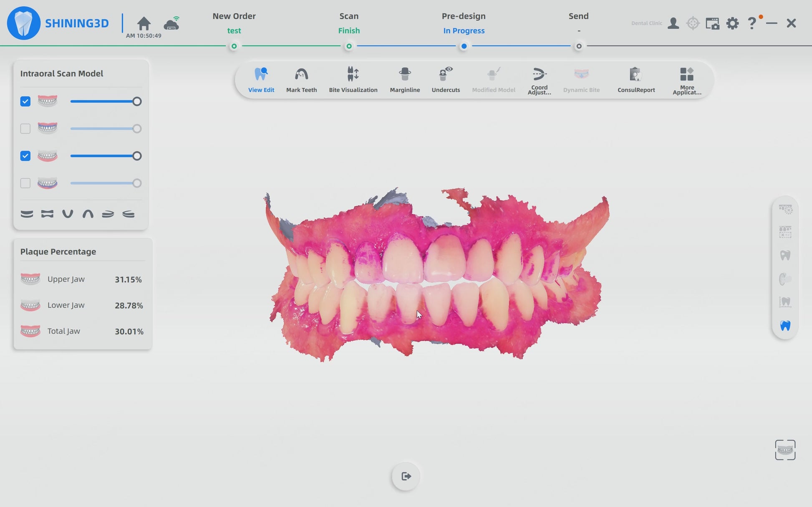Enable the second scan model checkbox

[x=25, y=128]
